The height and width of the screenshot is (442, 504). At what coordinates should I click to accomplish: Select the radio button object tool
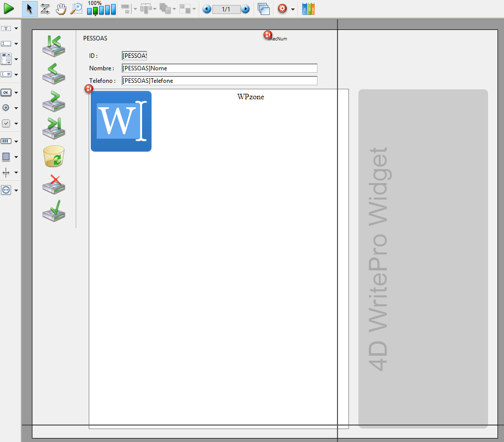coord(6,107)
